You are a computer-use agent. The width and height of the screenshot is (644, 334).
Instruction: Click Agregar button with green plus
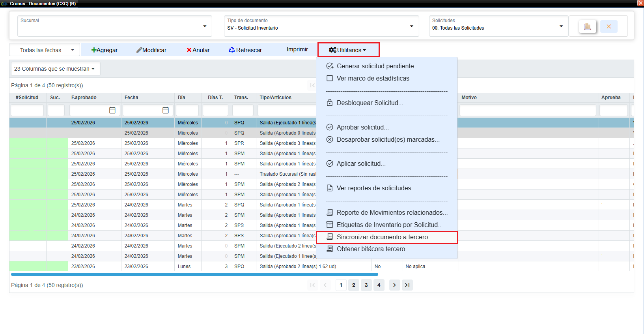[x=105, y=50]
